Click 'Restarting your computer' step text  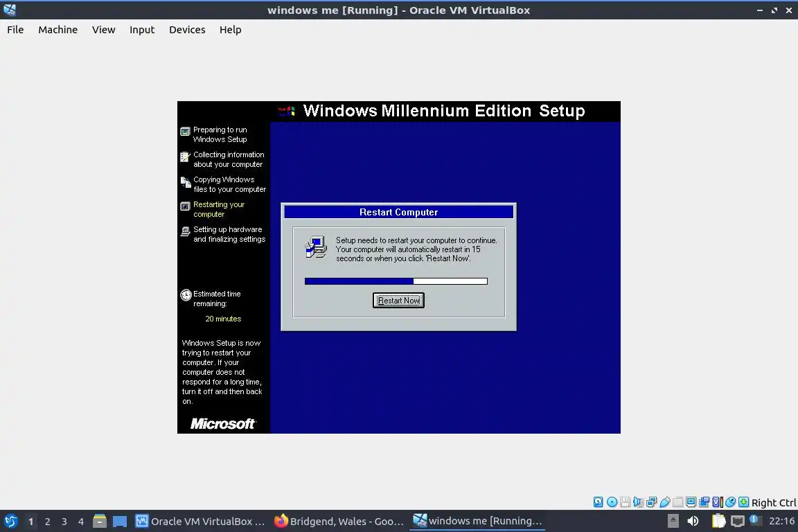(219, 209)
